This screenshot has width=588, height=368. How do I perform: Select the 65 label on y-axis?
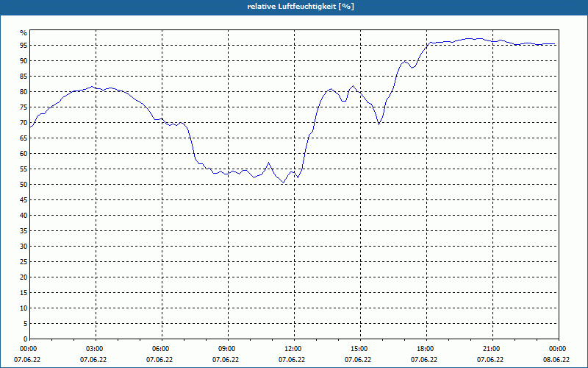(x=24, y=138)
